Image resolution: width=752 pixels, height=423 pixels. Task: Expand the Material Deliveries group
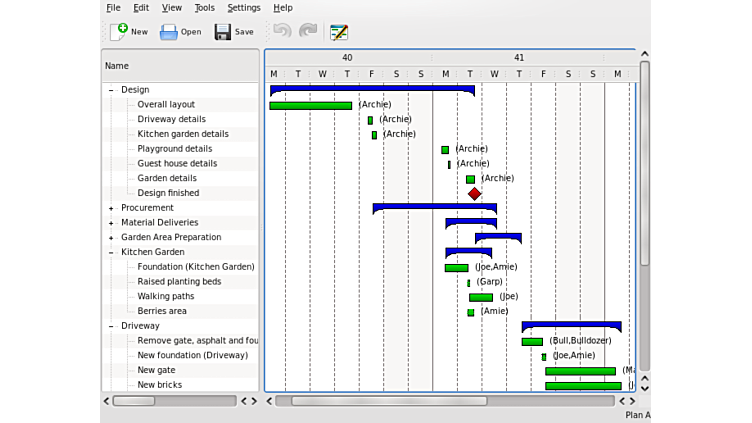click(111, 223)
